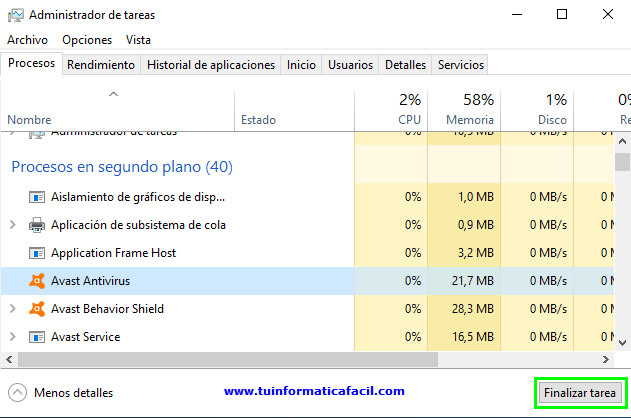
Task: Click the Avast Antivirus process icon
Action: (37, 281)
